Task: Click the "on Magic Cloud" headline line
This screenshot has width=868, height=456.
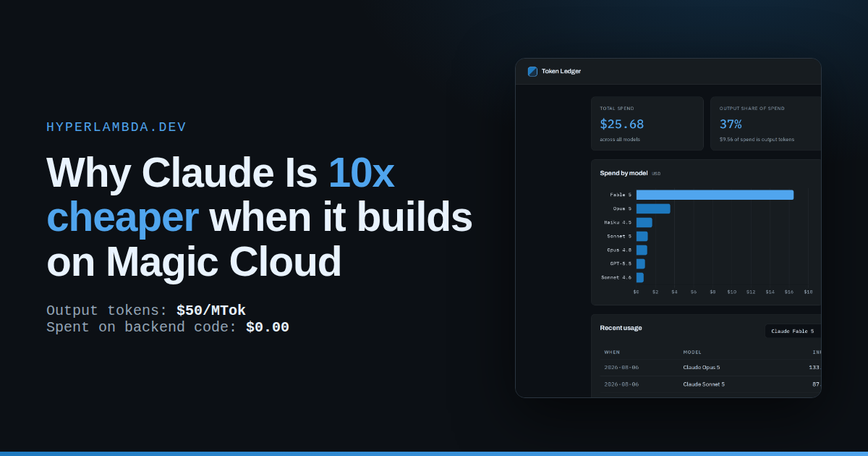Action: pyautogui.click(x=193, y=262)
